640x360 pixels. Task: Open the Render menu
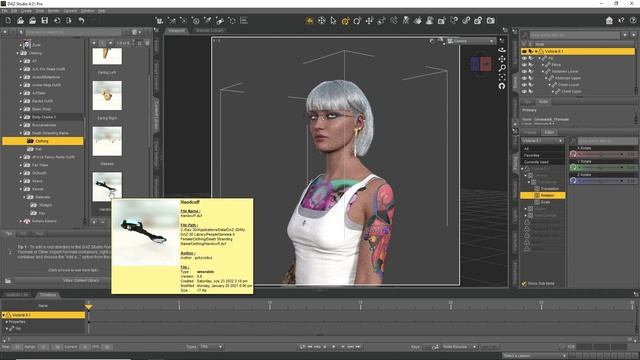(53, 11)
